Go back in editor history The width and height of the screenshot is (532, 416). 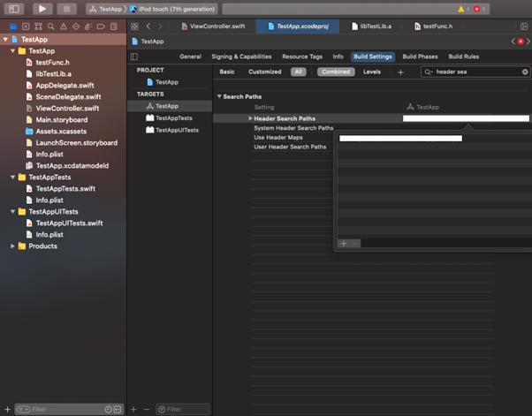[x=148, y=26]
